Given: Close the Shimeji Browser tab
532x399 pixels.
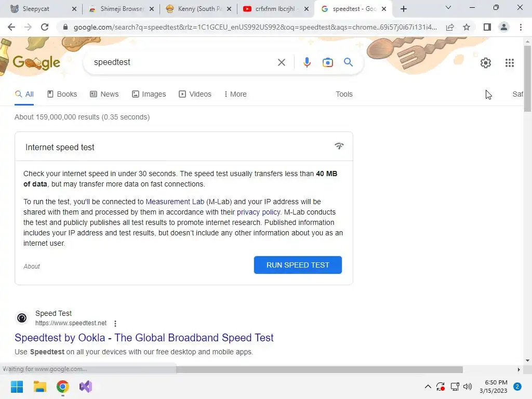Looking at the screenshot, I should click(x=152, y=9).
